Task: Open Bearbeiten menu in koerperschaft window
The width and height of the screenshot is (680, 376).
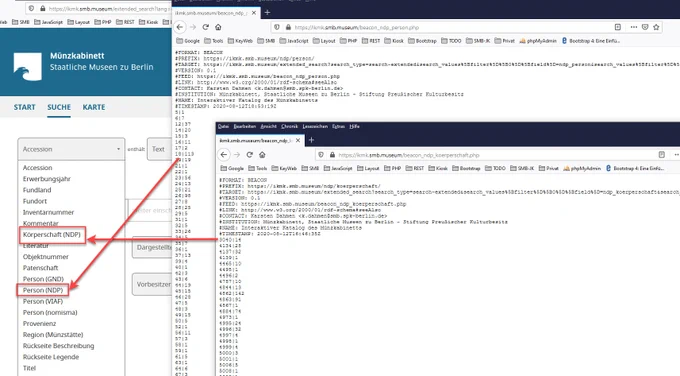Action: pos(245,126)
